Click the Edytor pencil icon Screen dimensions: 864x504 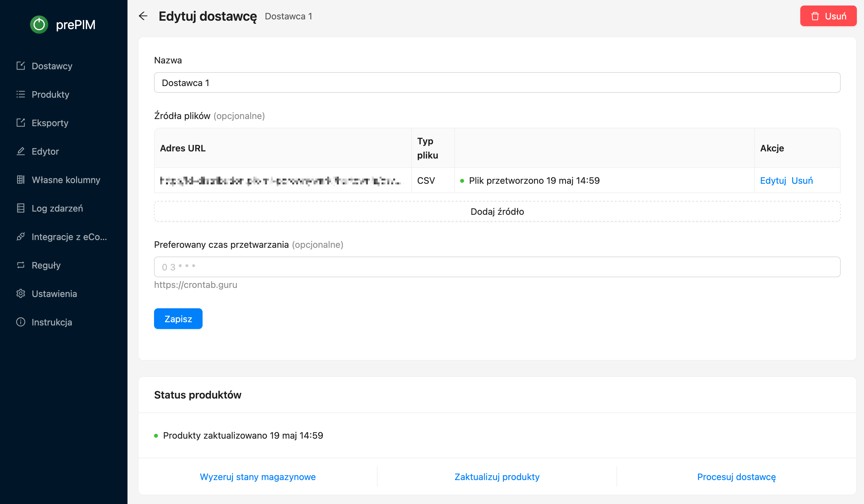(21, 151)
